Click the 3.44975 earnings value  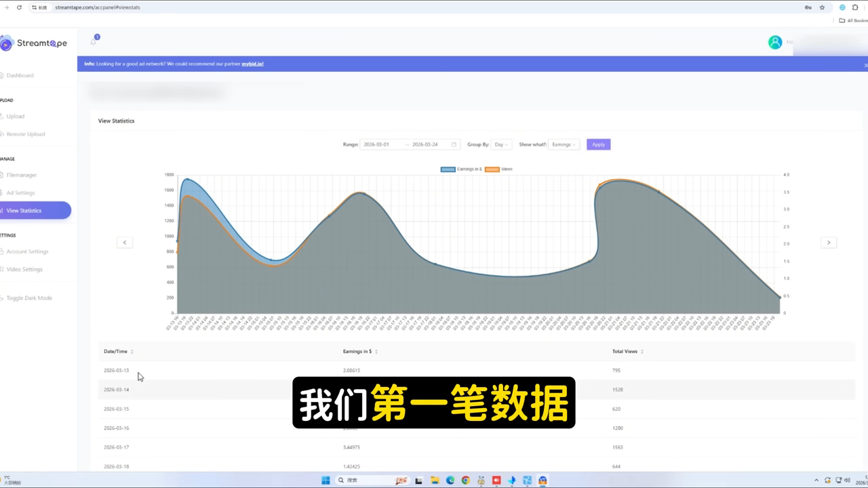click(x=351, y=447)
